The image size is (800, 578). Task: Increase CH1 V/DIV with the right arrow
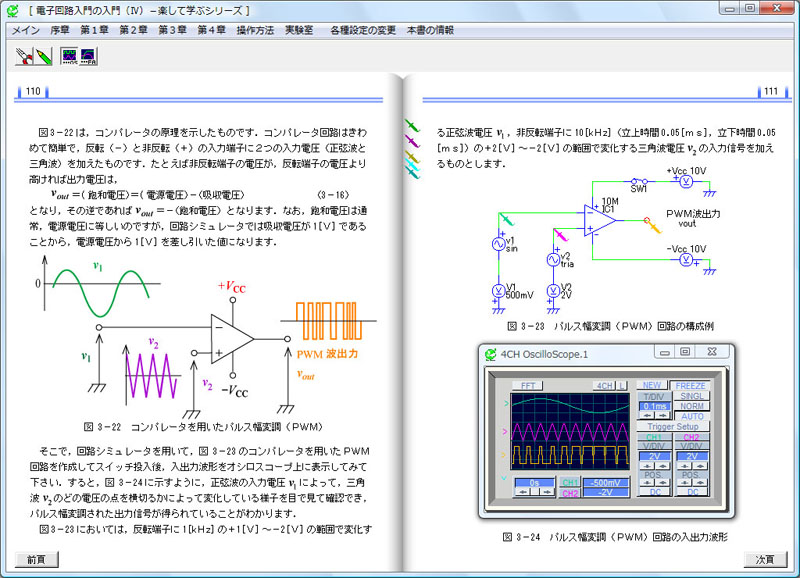(662, 466)
